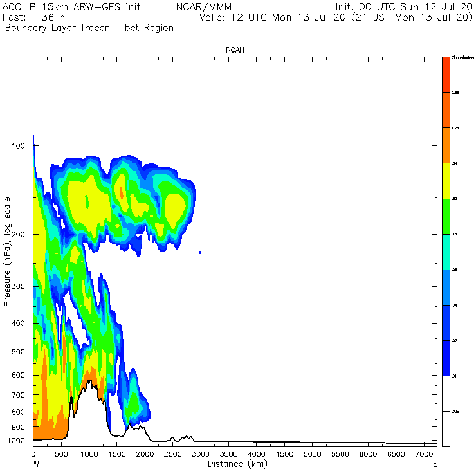
Task: Click the 'Distance (km)' axis label
Action: click(x=237, y=464)
